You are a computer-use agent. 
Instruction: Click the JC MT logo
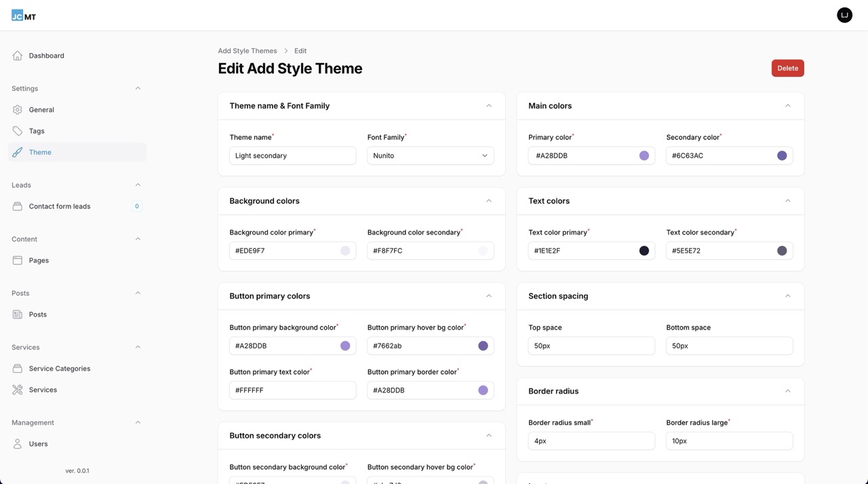click(x=22, y=15)
